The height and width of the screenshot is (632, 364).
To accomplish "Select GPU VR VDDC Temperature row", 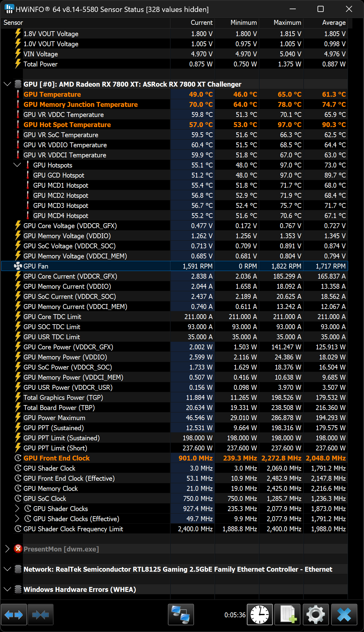I will 174,114.
